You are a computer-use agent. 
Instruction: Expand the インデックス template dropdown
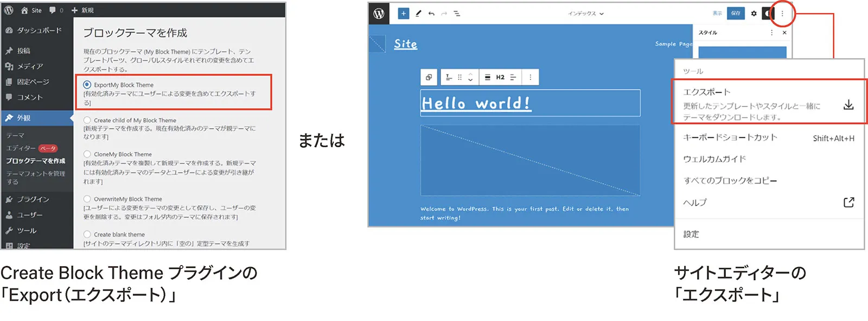585,14
